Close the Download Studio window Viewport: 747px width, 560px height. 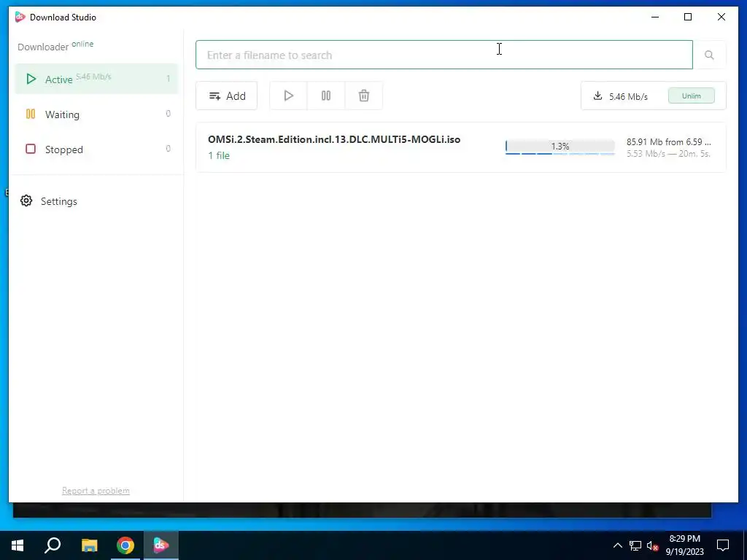[721, 17]
